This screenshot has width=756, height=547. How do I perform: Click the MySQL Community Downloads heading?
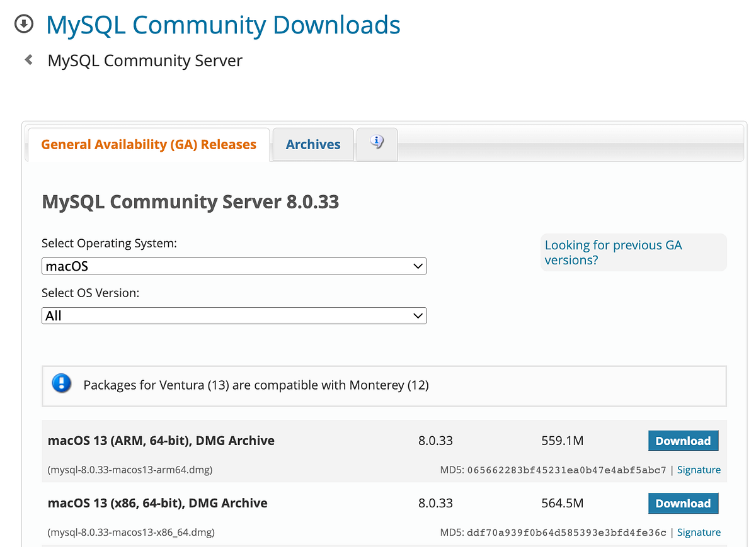click(223, 25)
